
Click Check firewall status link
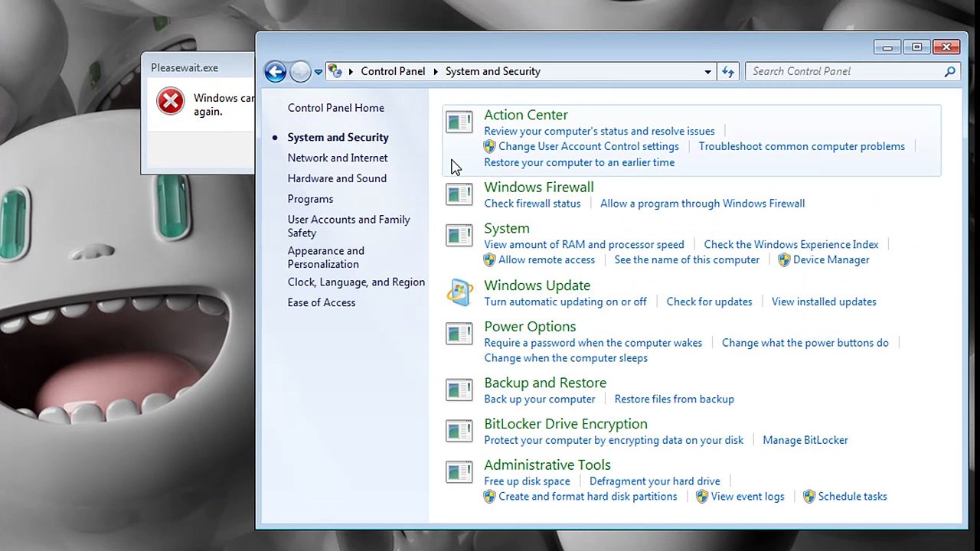tap(532, 204)
